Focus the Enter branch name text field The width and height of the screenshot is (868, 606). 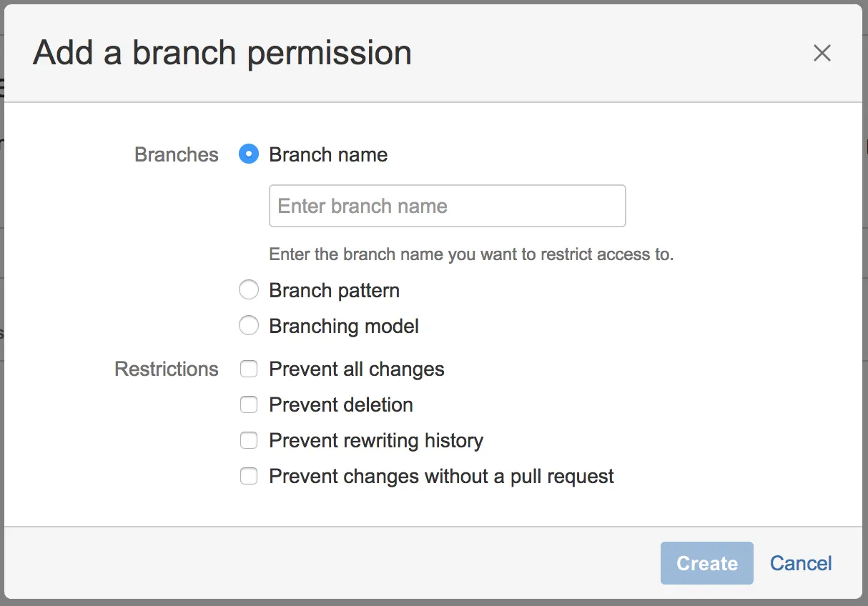coord(447,206)
